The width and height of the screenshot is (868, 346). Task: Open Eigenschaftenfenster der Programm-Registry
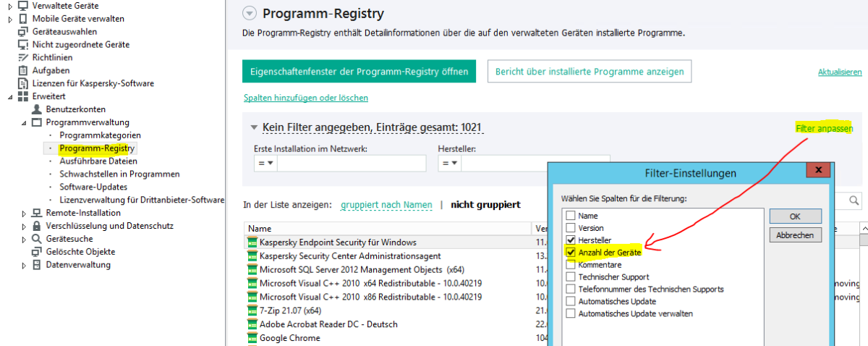pyautogui.click(x=359, y=72)
